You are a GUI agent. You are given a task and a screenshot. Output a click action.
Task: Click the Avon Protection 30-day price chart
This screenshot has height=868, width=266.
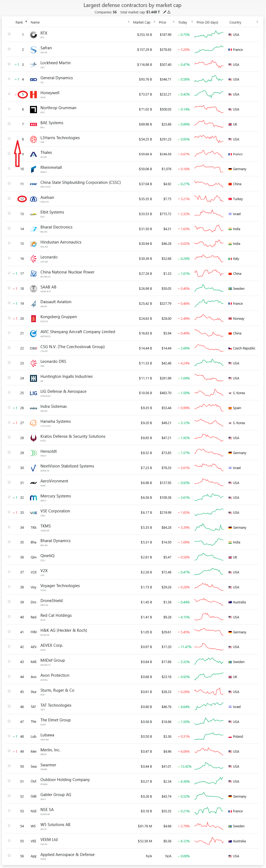pyautogui.click(x=209, y=677)
